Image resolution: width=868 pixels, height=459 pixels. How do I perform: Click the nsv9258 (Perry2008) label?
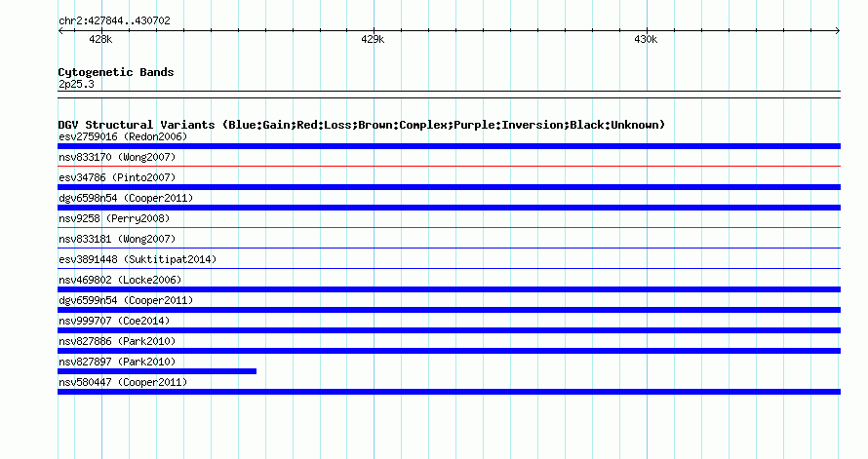click(114, 218)
